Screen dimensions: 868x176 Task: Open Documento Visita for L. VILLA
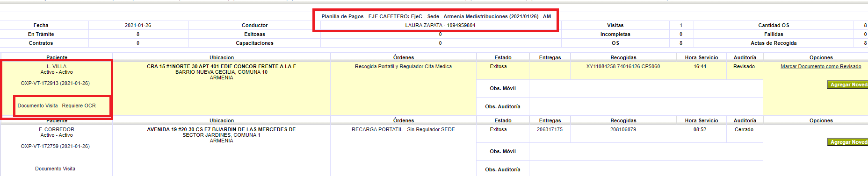(x=37, y=106)
